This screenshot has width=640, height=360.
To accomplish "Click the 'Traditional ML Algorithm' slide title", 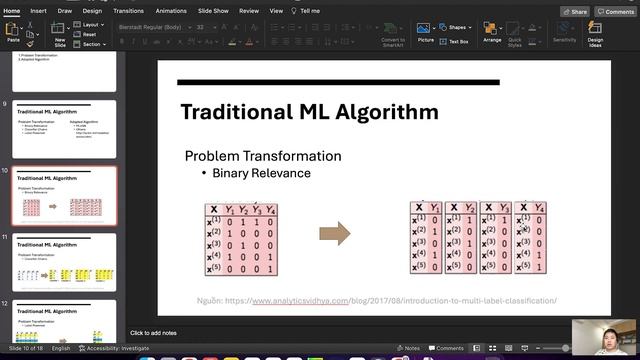I will [309, 112].
